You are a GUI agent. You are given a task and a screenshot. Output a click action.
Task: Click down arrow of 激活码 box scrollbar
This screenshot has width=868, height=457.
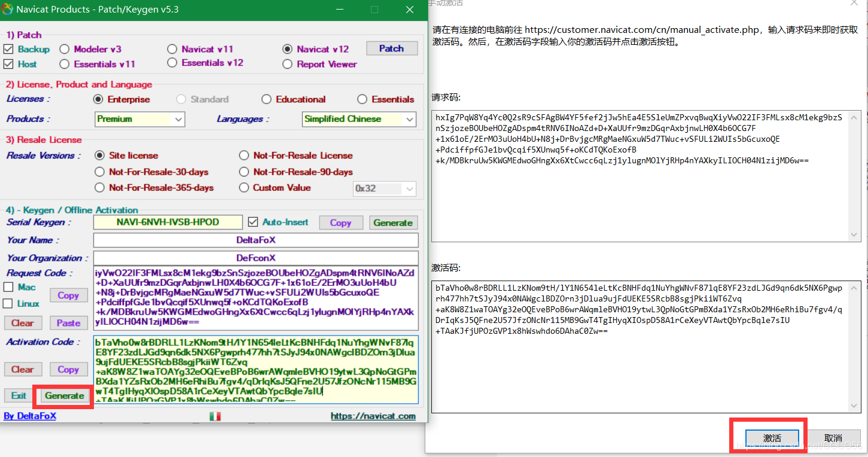click(855, 406)
